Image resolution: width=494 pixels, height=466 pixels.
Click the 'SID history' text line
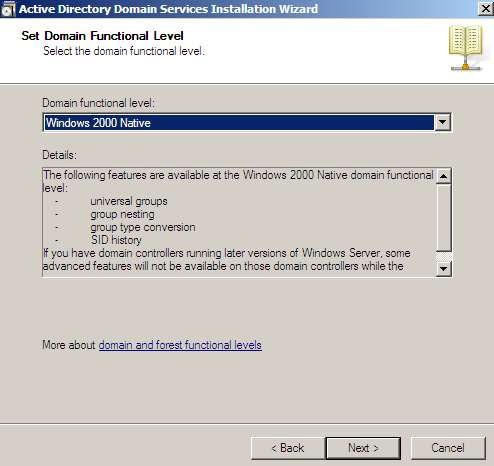tap(116, 240)
